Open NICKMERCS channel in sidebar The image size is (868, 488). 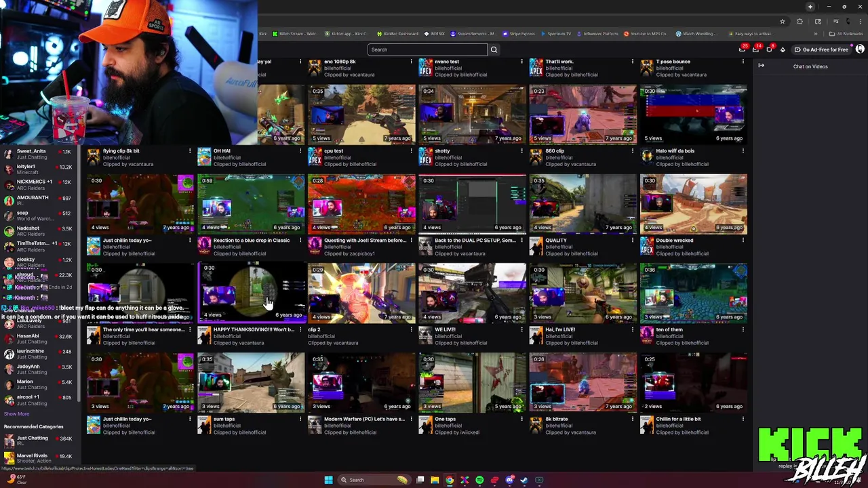pos(39,185)
